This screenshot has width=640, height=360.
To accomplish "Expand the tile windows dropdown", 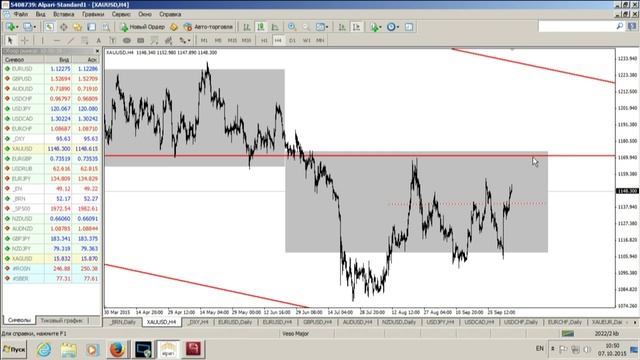I will pos(327,27).
